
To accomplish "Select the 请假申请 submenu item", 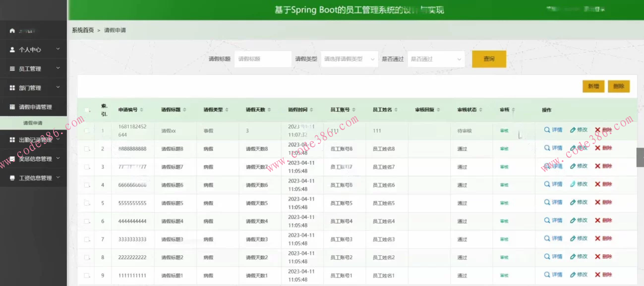I will (33, 122).
